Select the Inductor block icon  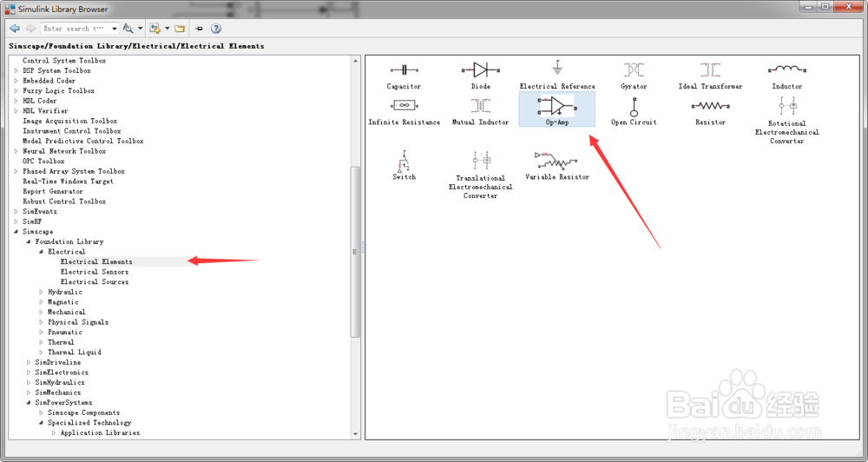click(786, 69)
